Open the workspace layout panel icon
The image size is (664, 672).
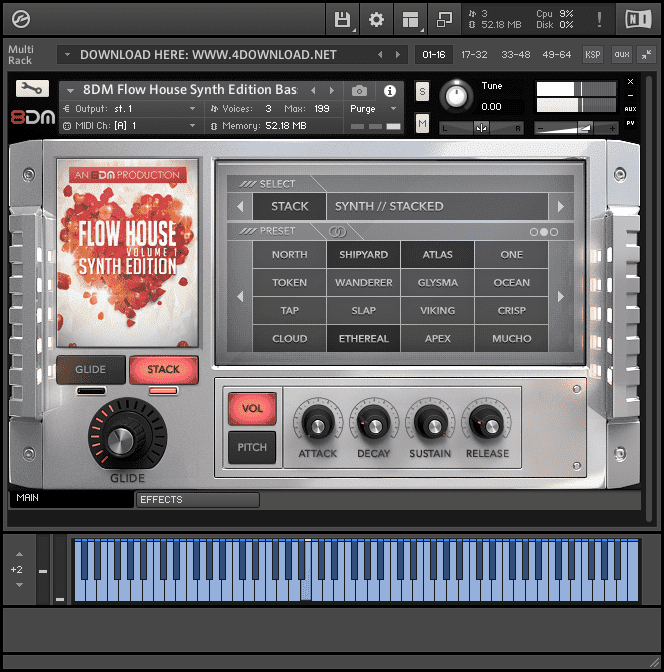(410, 19)
